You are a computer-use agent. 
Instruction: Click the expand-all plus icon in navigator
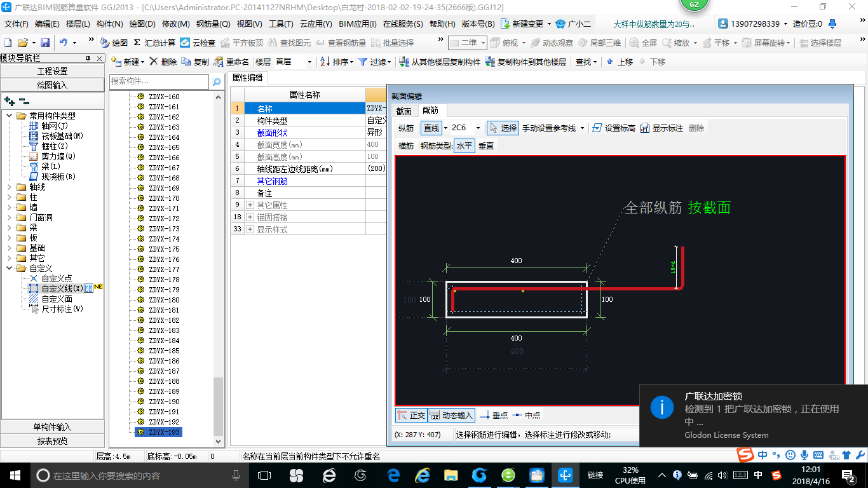coord(9,101)
